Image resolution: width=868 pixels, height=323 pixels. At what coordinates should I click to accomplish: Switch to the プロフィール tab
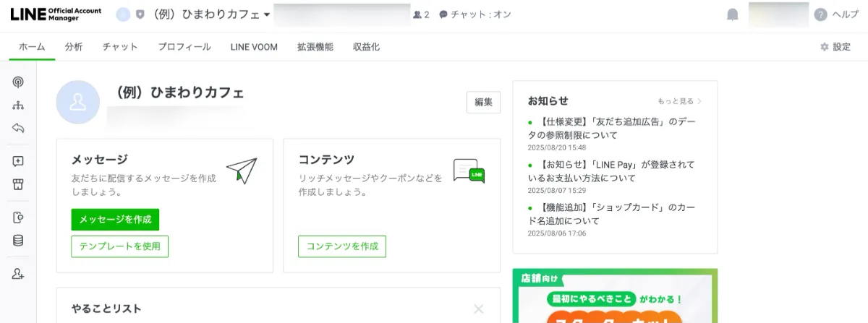[x=184, y=47]
